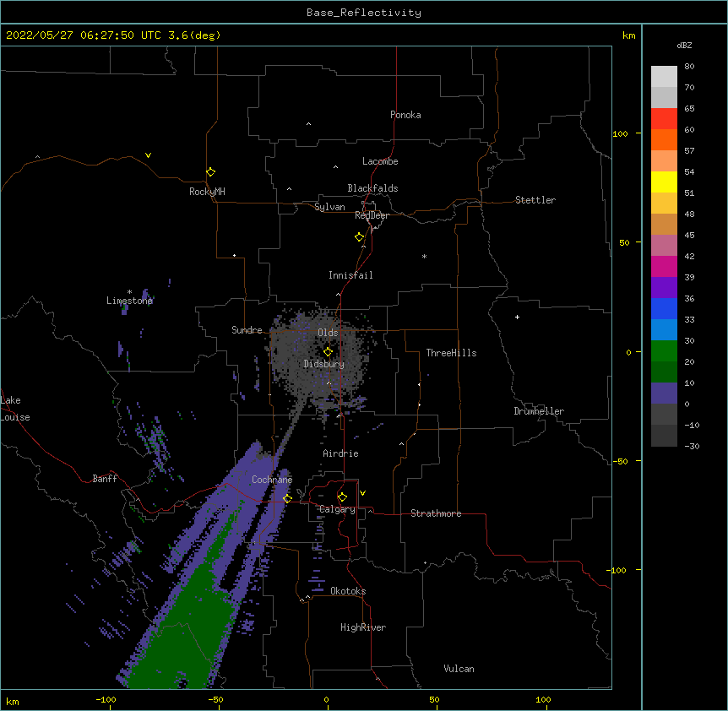Click the yellow diamond marker inside Calgary
Viewport: 728px width, 711px height.
(342, 497)
